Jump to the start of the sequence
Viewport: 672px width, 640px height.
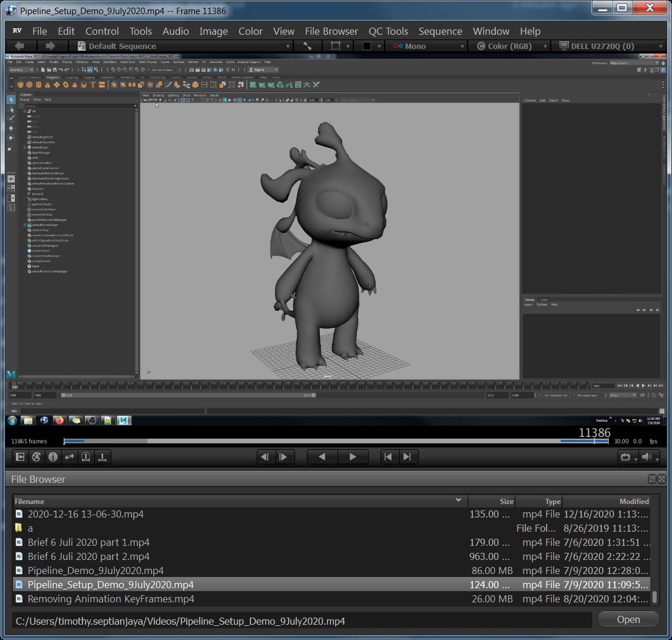coord(389,457)
